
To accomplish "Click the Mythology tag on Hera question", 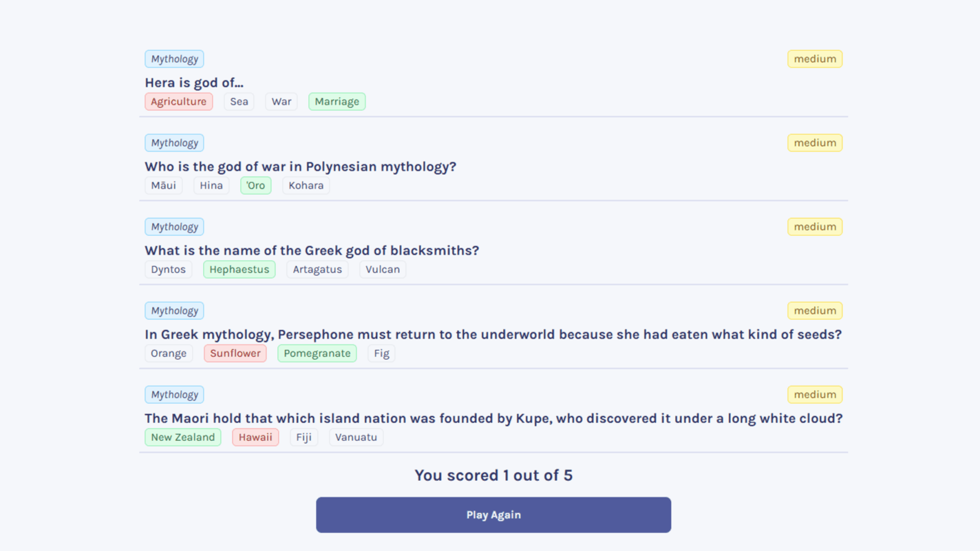I will (x=174, y=58).
